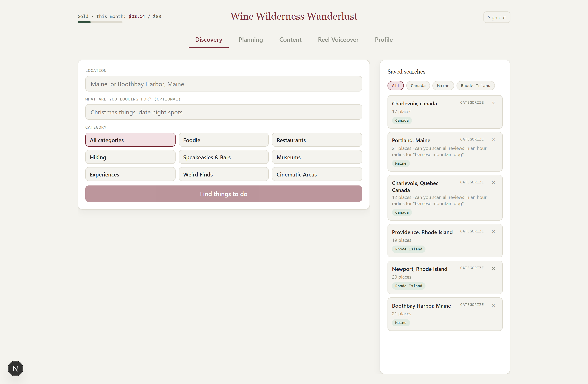Switch to the Profile tab
The height and width of the screenshot is (384, 588).
(x=384, y=40)
